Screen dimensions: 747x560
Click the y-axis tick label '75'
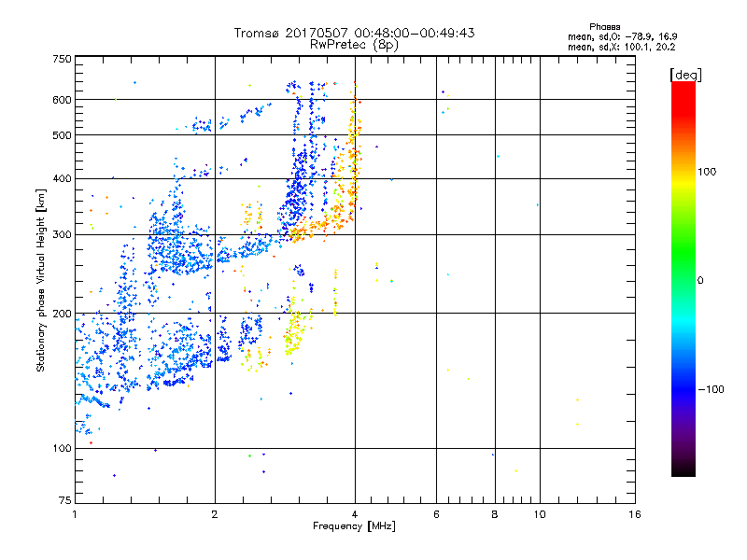tap(65, 500)
